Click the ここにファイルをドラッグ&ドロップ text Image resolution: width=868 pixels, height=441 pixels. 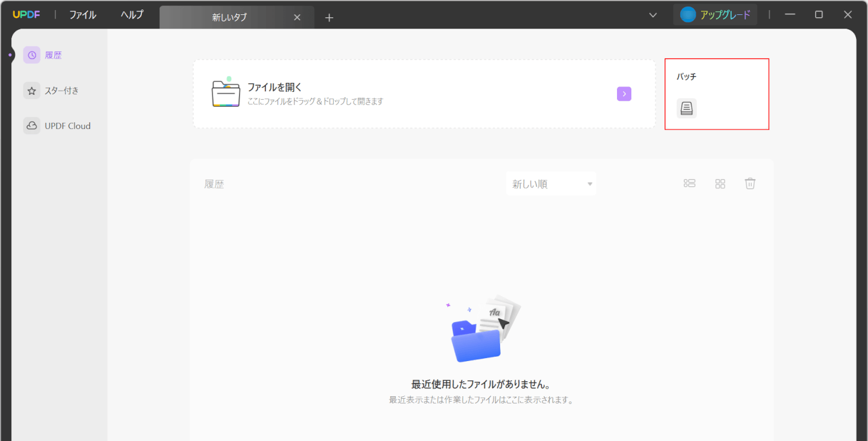click(315, 101)
